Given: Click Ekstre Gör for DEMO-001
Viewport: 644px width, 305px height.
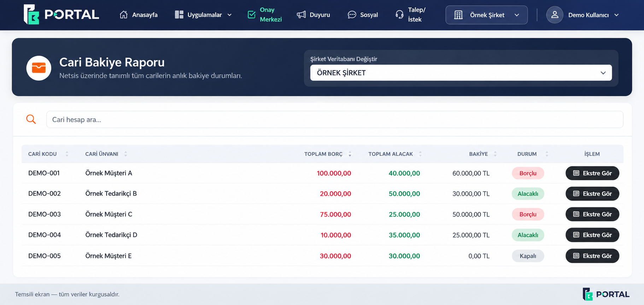Looking at the screenshot, I should 592,173.
